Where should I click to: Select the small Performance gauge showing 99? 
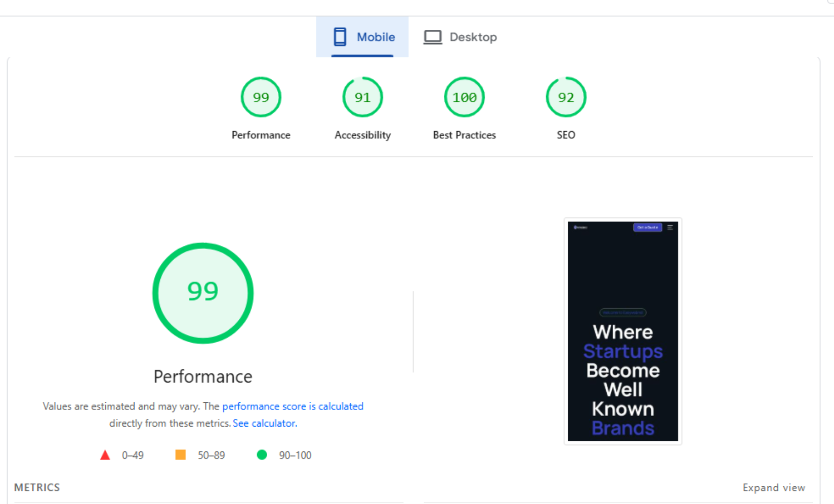(261, 97)
